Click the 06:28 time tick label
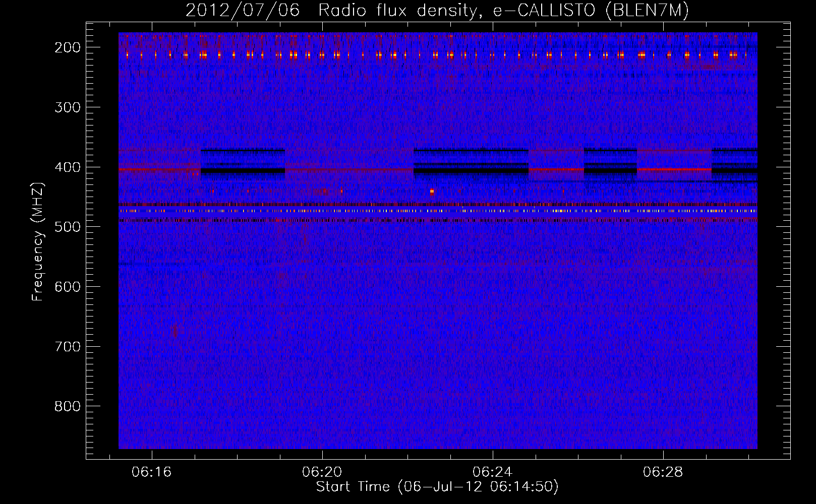816x504 pixels. point(663,472)
